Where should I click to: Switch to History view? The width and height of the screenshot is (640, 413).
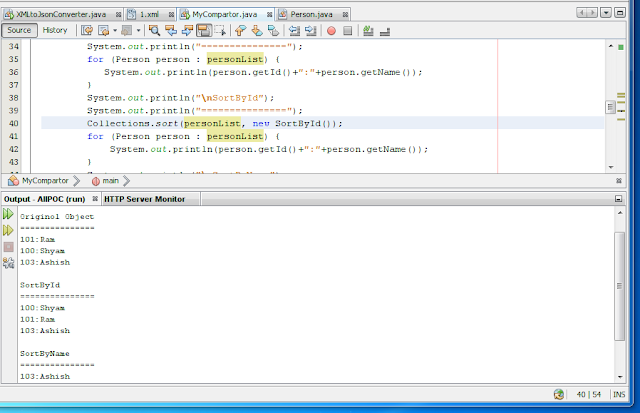55,30
